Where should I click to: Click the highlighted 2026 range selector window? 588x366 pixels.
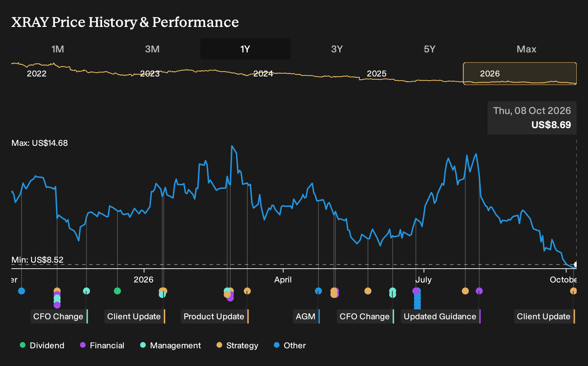520,74
